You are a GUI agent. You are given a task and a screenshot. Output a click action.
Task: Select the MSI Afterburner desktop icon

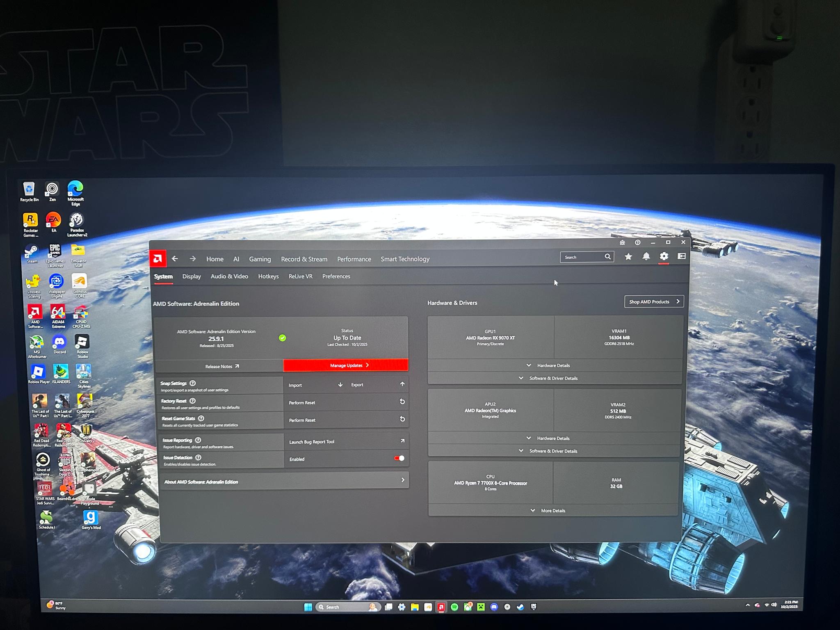(37, 346)
